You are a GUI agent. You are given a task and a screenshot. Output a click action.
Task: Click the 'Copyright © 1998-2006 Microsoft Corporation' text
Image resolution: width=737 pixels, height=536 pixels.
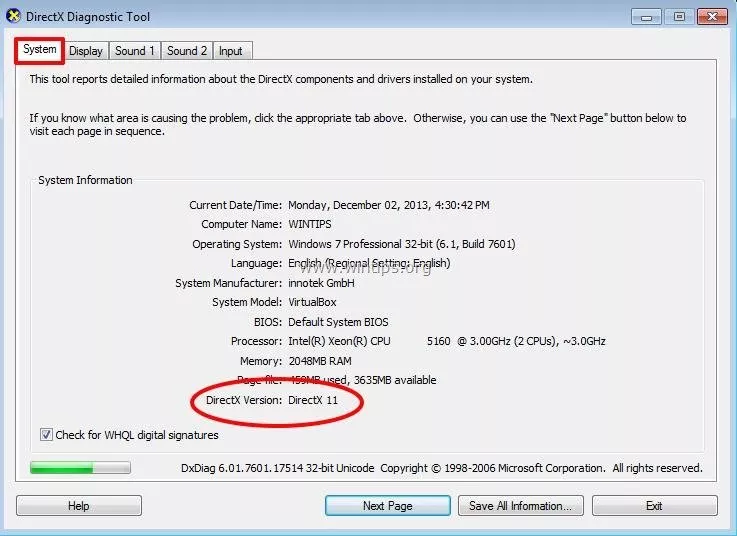tap(493, 468)
